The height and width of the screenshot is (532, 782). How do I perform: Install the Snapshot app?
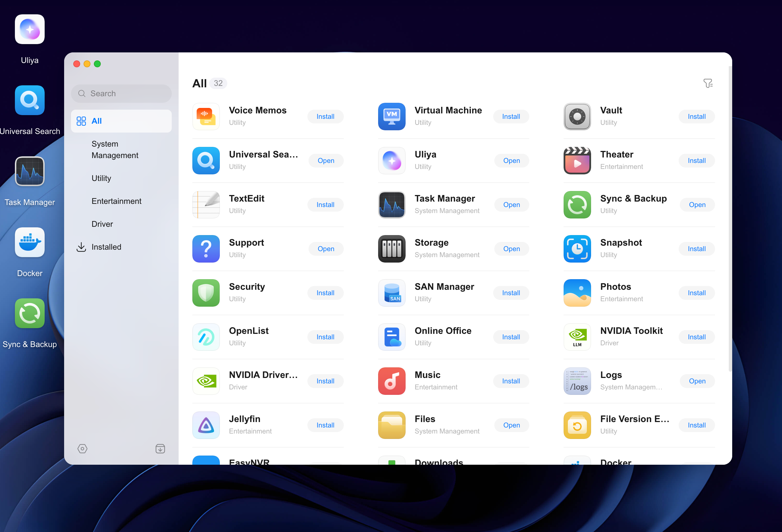(x=696, y=249)
